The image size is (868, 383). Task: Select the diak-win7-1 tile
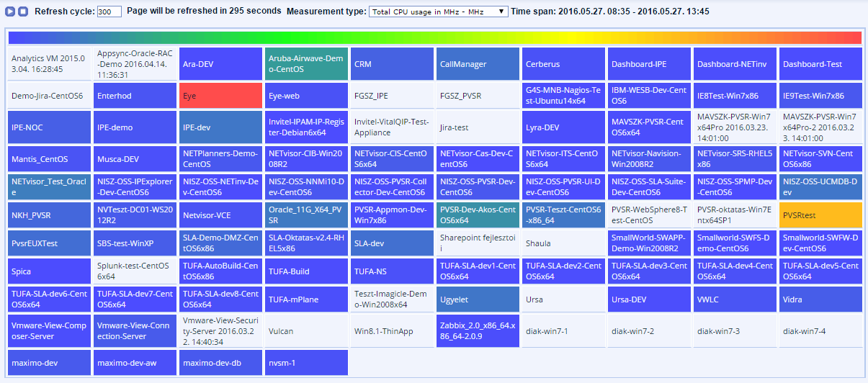pyautogui.click(x=563, y=331)
